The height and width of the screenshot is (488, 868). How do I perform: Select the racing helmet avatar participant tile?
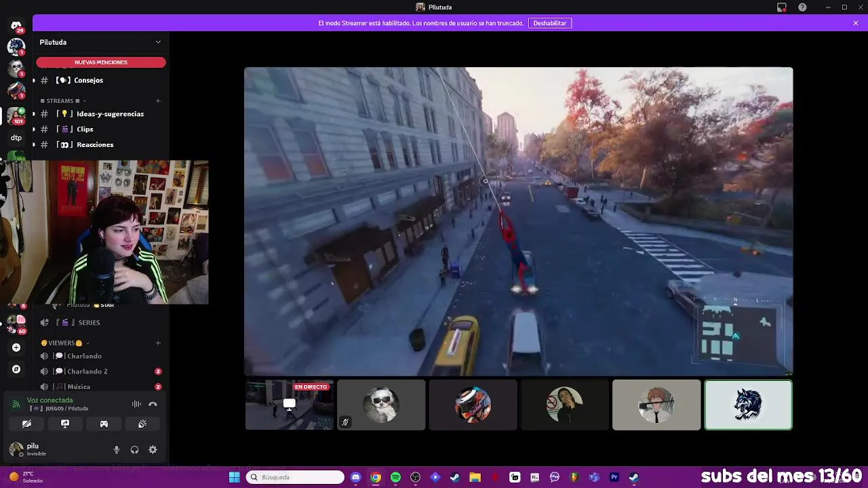pos(473,405)
